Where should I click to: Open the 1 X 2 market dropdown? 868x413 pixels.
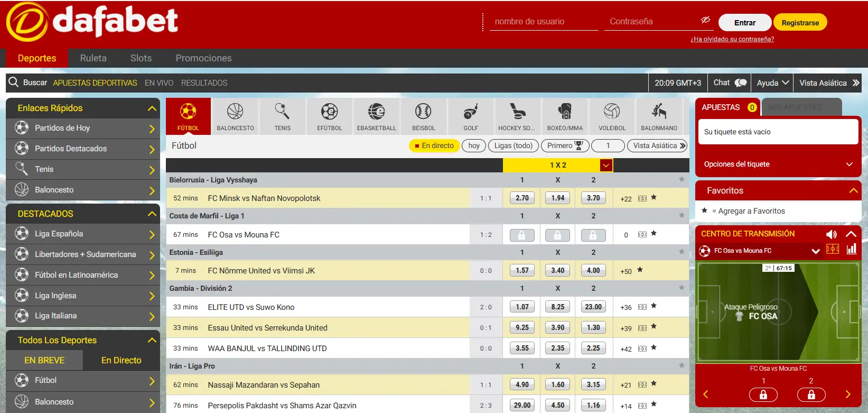click(x=606, y=166)
